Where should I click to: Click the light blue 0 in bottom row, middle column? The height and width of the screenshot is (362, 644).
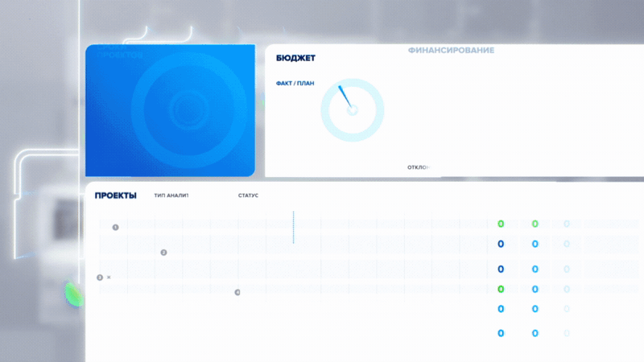click(x=535, y=333)
